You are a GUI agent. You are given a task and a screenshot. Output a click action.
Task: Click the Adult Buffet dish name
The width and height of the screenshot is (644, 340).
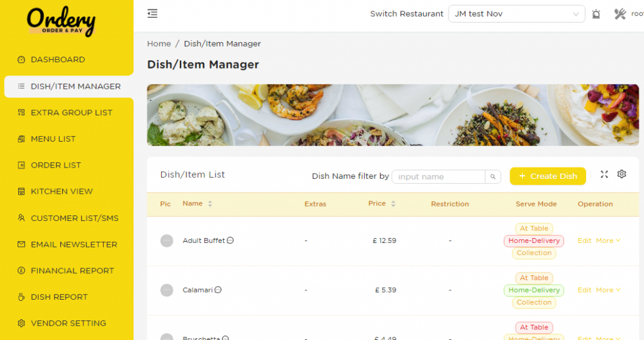204,241
